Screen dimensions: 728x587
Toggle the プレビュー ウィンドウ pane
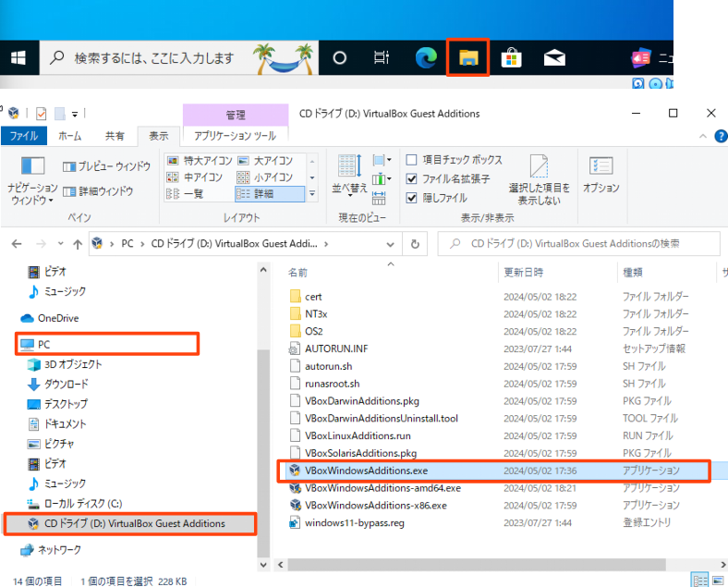[x=106, y=166]
